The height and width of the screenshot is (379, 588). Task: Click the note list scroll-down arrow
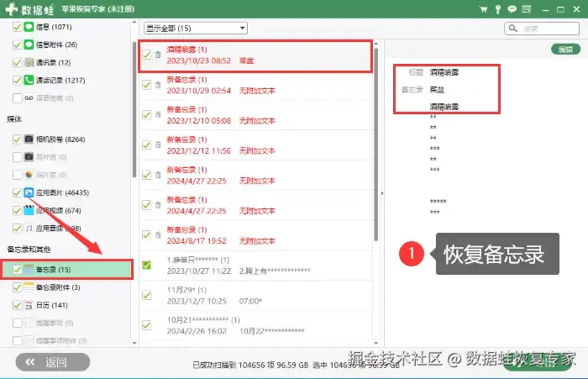375,343
